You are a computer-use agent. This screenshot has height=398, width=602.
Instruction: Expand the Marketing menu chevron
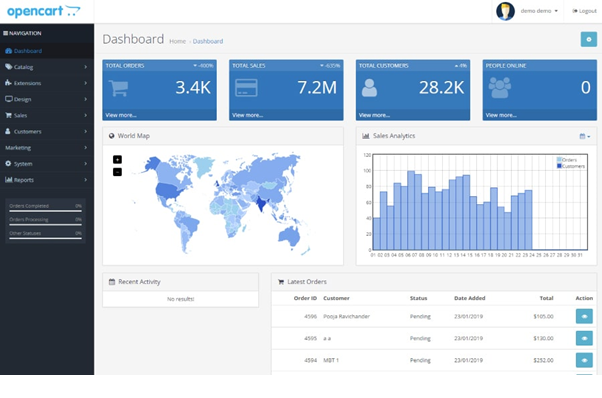85,147
